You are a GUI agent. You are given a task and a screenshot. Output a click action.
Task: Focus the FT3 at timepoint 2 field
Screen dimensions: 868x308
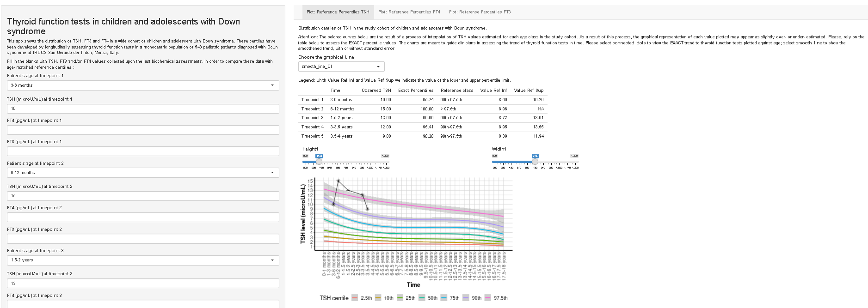[143, 239]
